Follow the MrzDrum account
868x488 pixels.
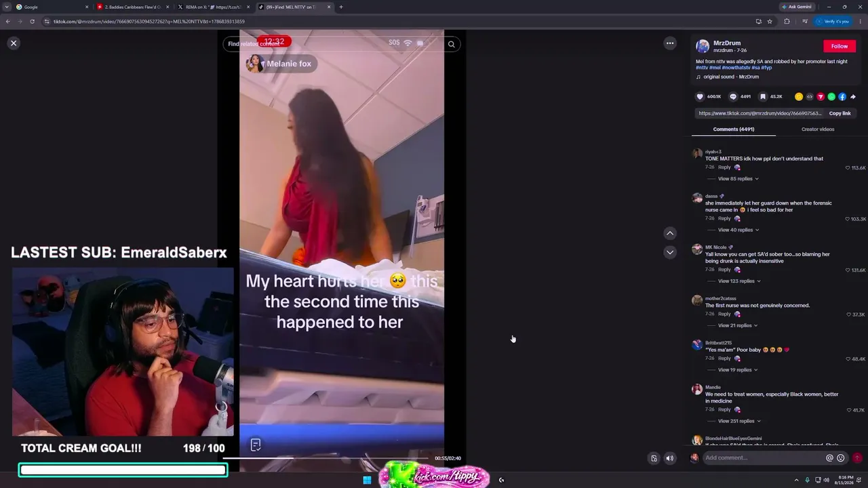pyautogui.click(x=840, y=46)
